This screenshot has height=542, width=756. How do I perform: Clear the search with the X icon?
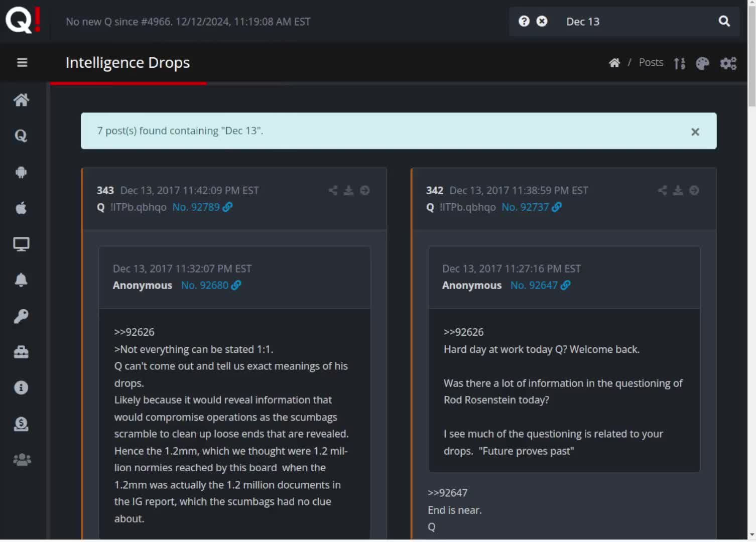pyautogui.click(x=542, y=21)
